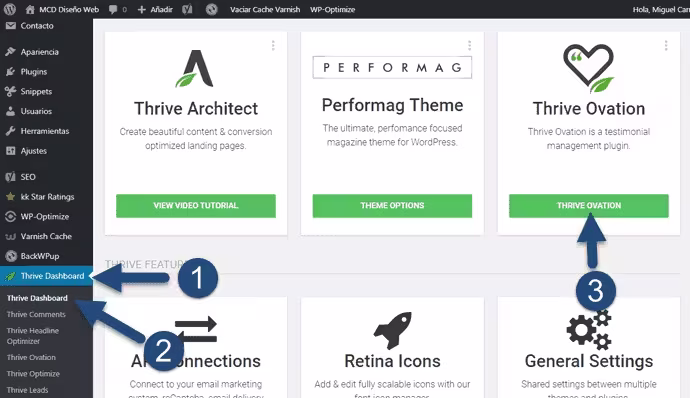Screen dimensions: 690x398
Task: Click the Snippets scissors icon
Action: (11, 92)
